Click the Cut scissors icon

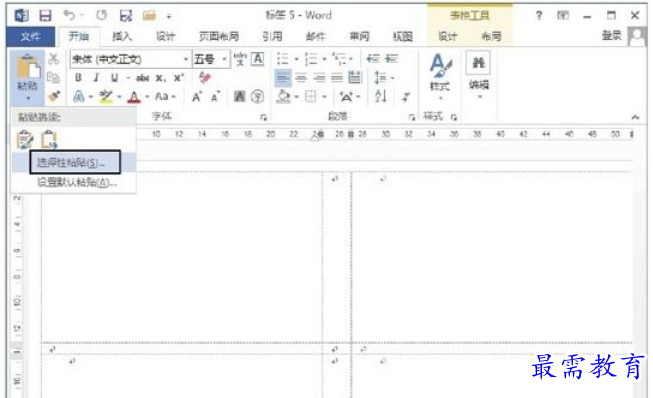(x=53, y=59)
